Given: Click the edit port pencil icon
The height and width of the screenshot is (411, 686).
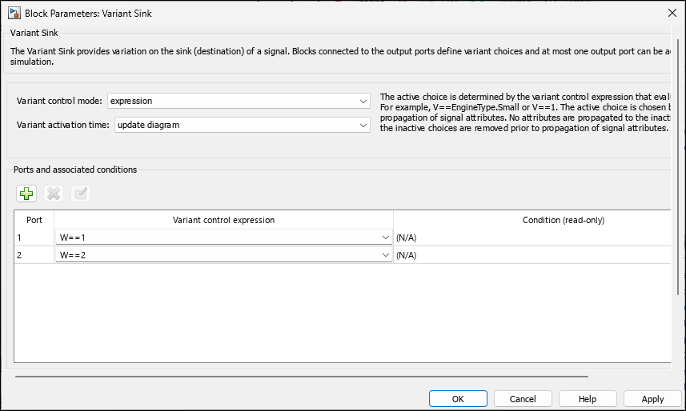Looking at the screenshot, I should tap(81, 193).
